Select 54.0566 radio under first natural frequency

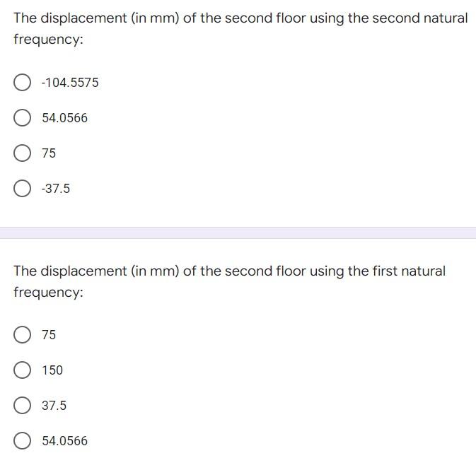click(x=22, y=440)
